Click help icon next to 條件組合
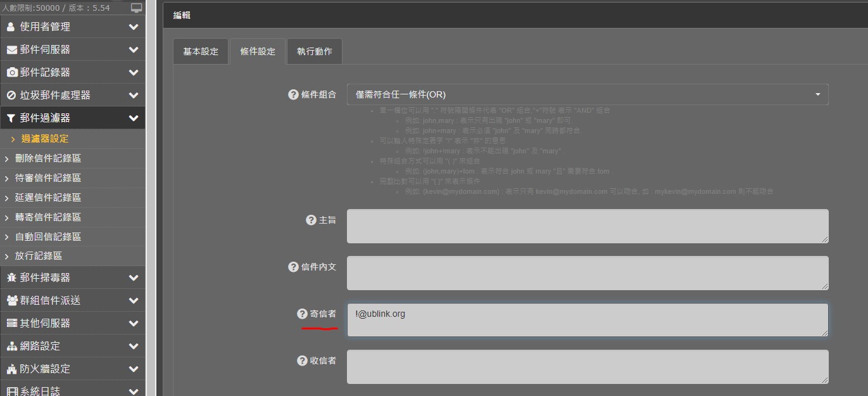 pos(293,94)
